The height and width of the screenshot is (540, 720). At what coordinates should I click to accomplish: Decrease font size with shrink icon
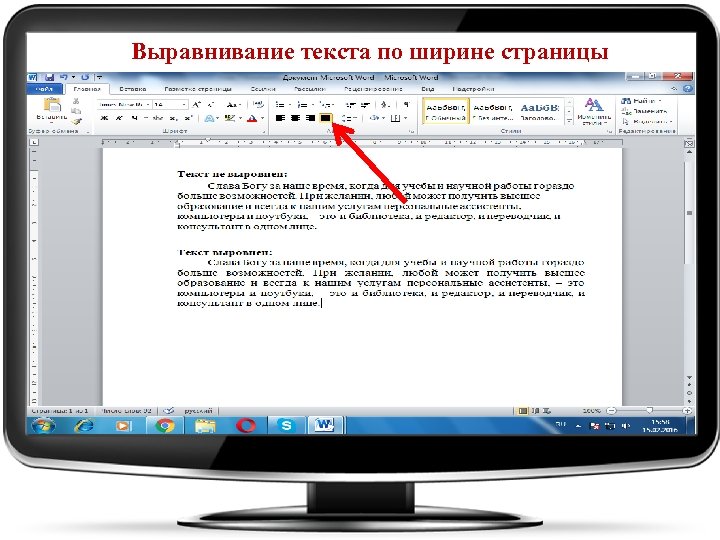click(211, 105)
